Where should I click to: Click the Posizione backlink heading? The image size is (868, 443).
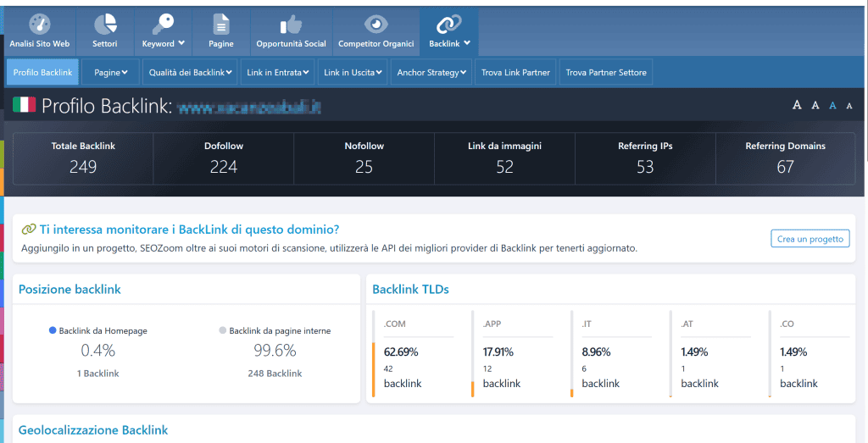coord(70,289)
